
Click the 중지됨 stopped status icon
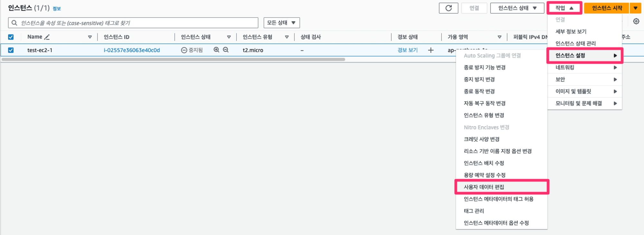point(184,50)
